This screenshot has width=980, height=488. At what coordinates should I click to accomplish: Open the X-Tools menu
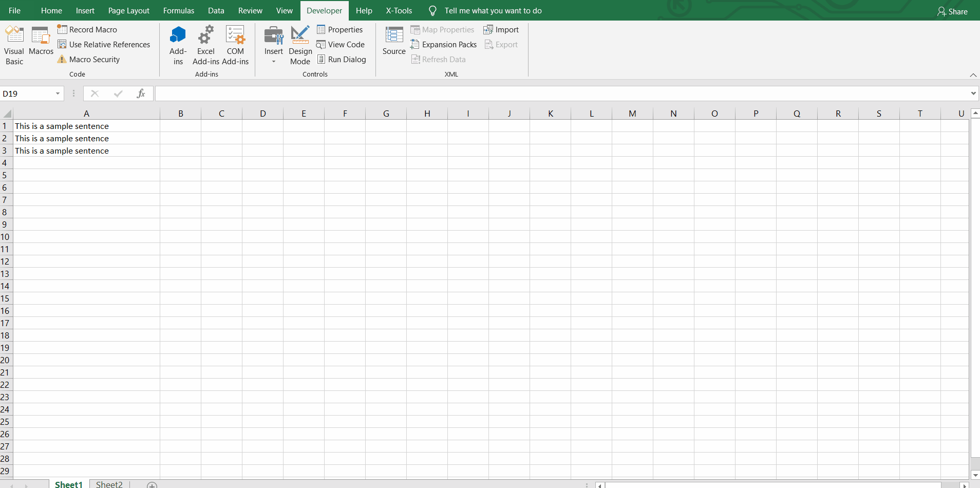coord(399,10)
